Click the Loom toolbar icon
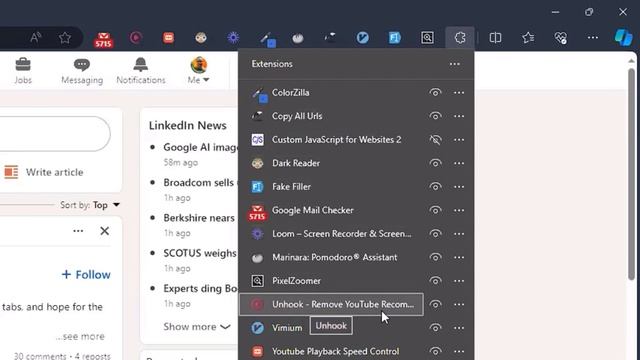Screen dimensions: 640x360 (233, 38)
